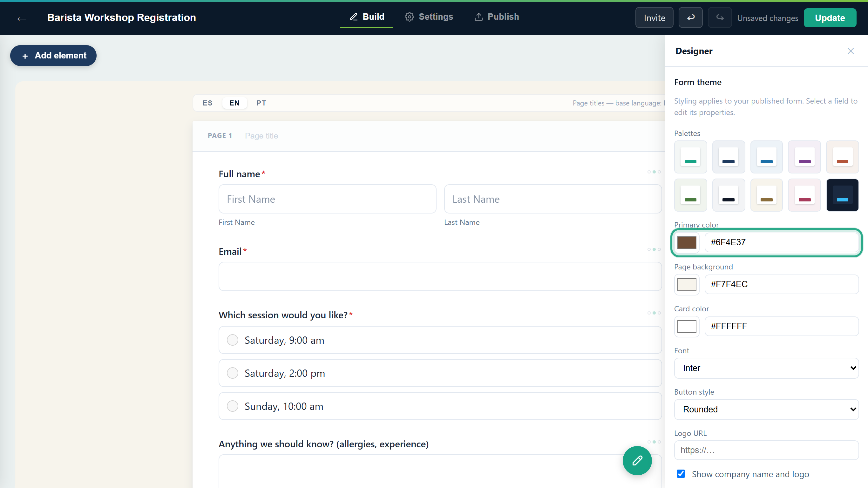868x488 pixels.
Task: Open the Email field options dots
Action: click(654, 249)
